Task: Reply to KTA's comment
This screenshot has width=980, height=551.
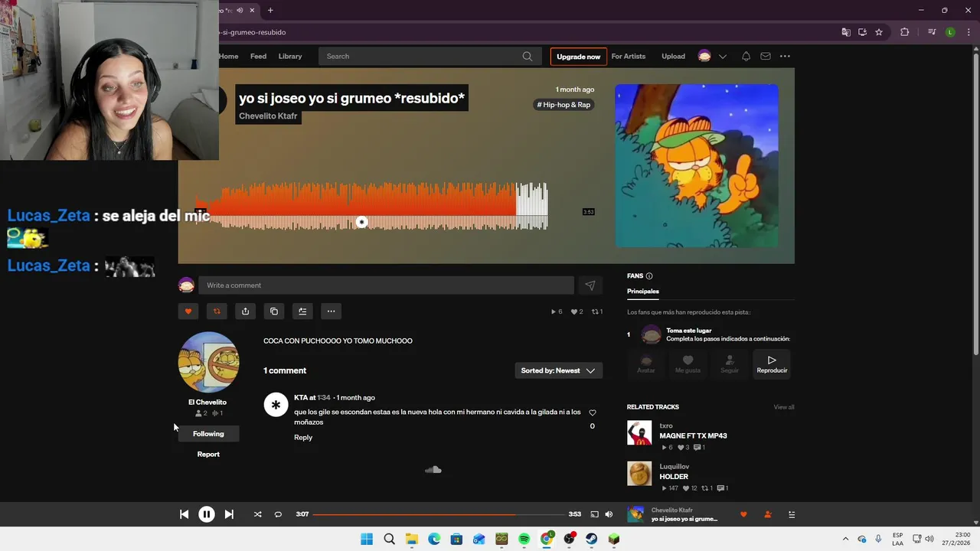Action: (303, 438)
